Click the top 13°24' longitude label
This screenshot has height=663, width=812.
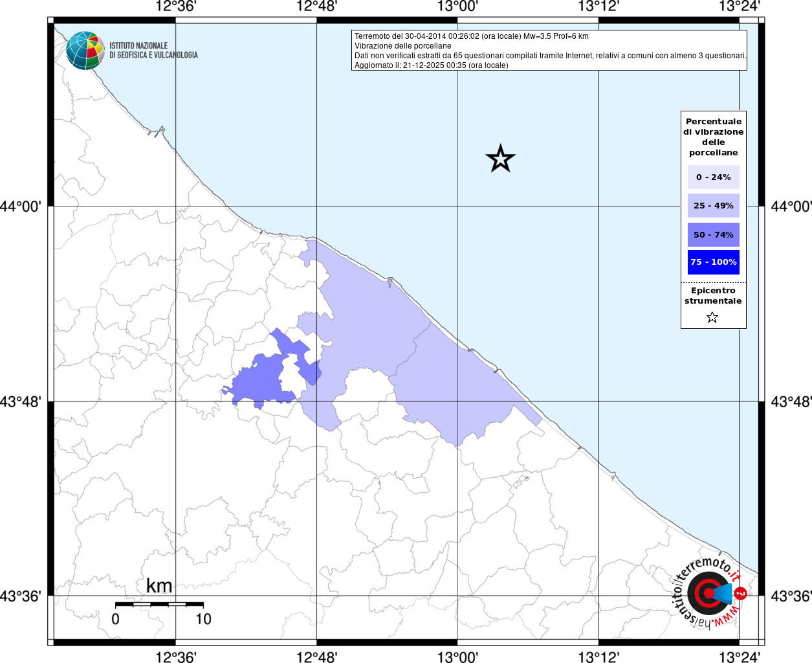740,7
